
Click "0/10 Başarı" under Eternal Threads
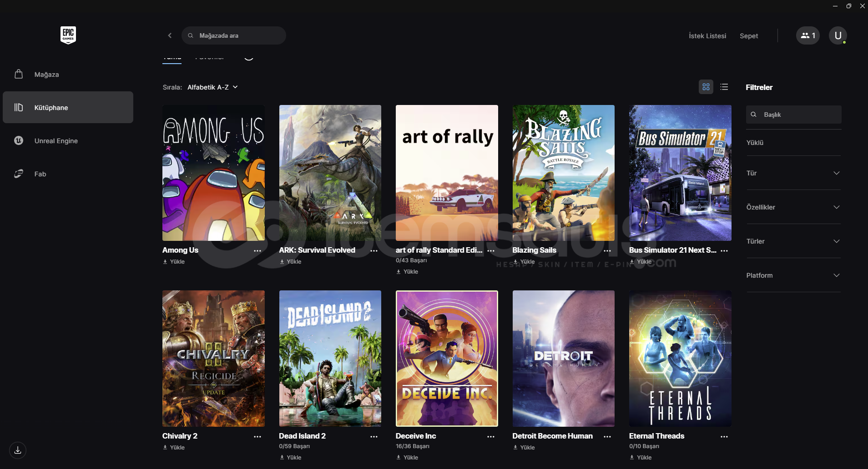tap(644, 446)
